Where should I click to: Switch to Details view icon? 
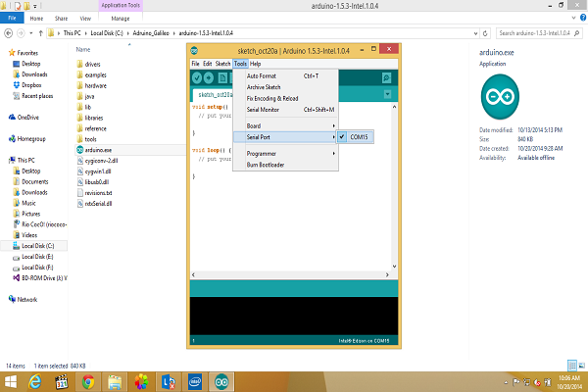(572, 365)
